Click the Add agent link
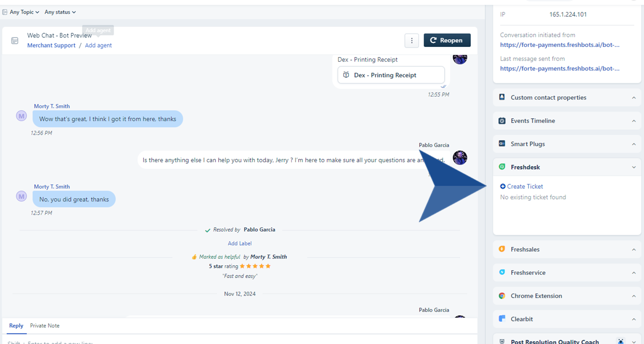Screen dimensions: 644x344 click(x=98, y=45)
